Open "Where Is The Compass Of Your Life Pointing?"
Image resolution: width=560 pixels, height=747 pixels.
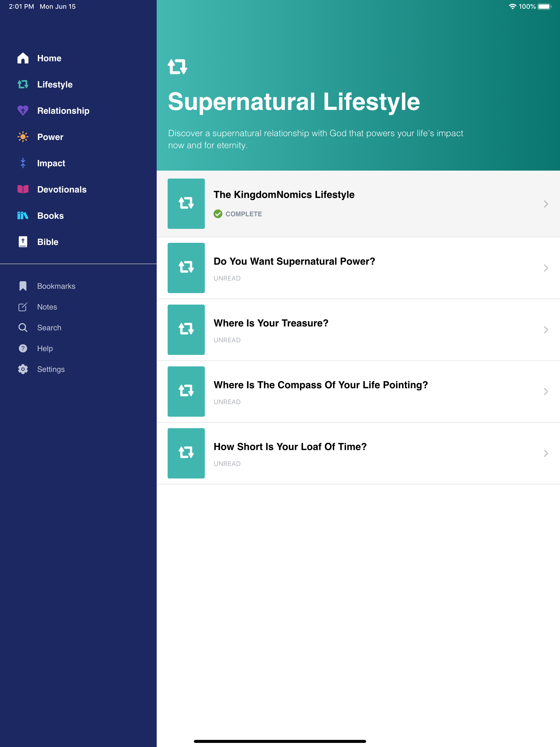[320, 385]
